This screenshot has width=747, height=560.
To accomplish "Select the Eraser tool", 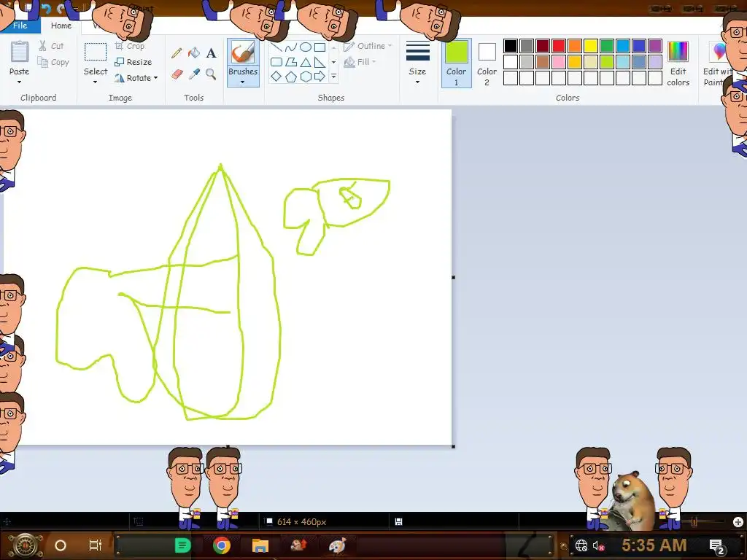I will tap(177, 74).
